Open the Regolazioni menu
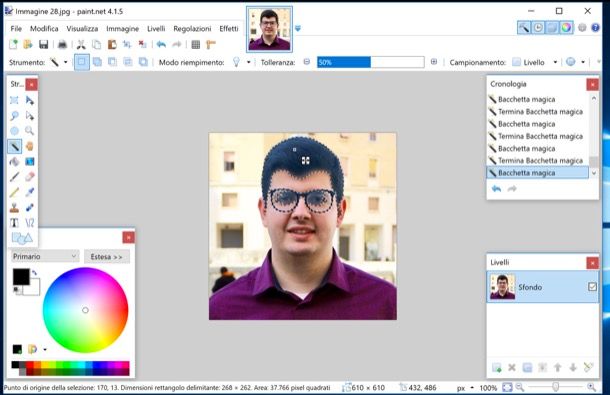Viewport: 610px width, 395px height. [192, 29]
